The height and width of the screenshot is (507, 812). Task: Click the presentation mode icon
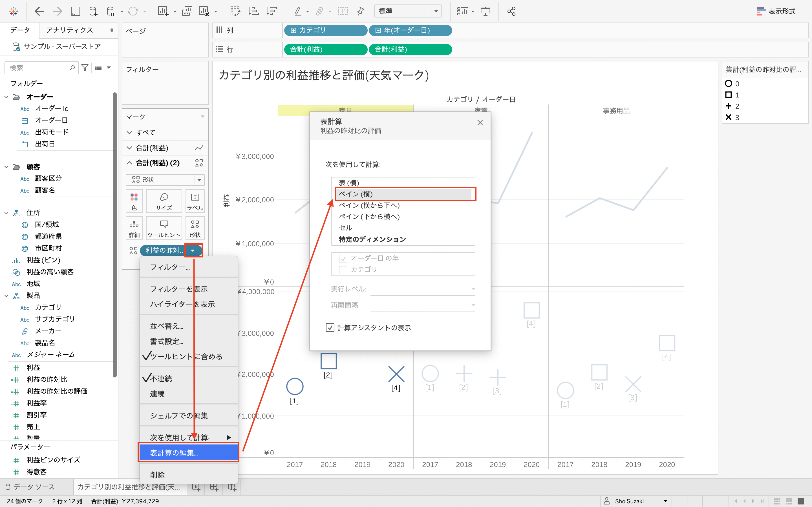[x=485, y=11]
